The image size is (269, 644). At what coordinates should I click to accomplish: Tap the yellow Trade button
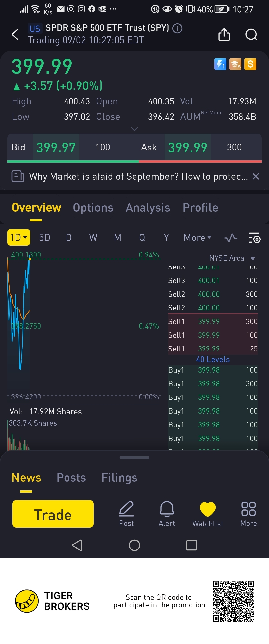pos(53,514)
